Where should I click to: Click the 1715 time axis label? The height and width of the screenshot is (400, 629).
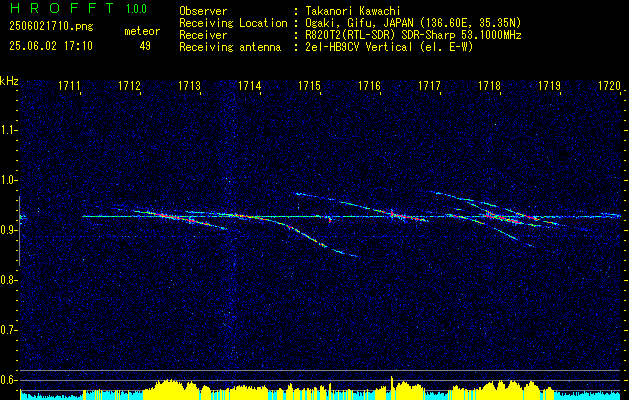tap(310, 86)
